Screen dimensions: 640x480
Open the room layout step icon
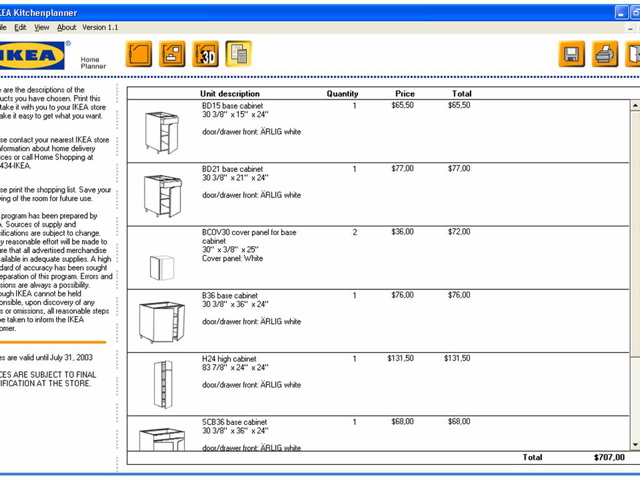(x=139, y=54)
